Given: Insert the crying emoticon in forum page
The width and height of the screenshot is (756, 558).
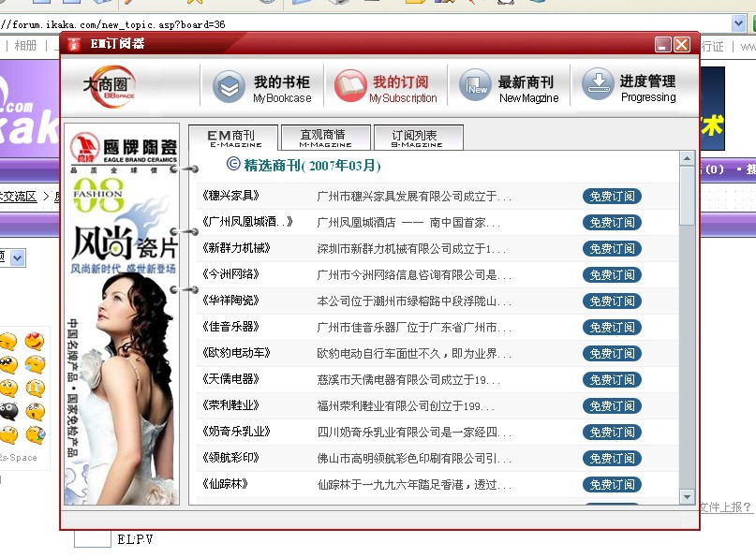Looking at the screenshot, I should coord(35,388).
